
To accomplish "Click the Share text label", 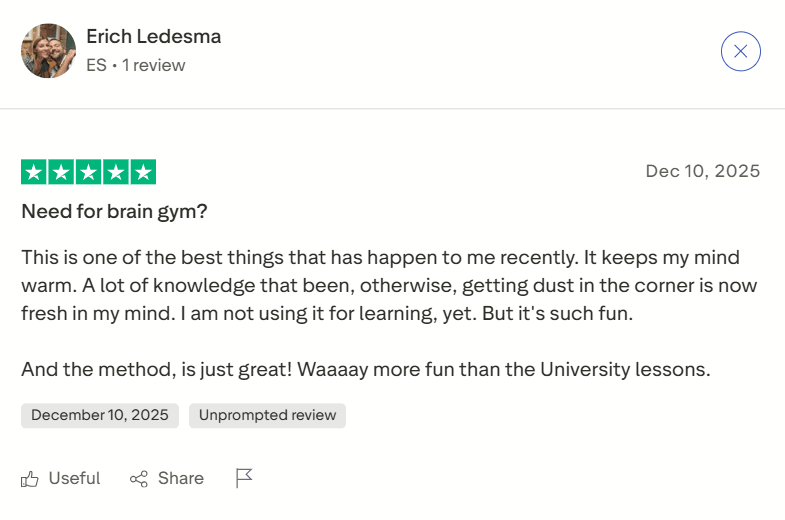I will click(x=181, y=479).
